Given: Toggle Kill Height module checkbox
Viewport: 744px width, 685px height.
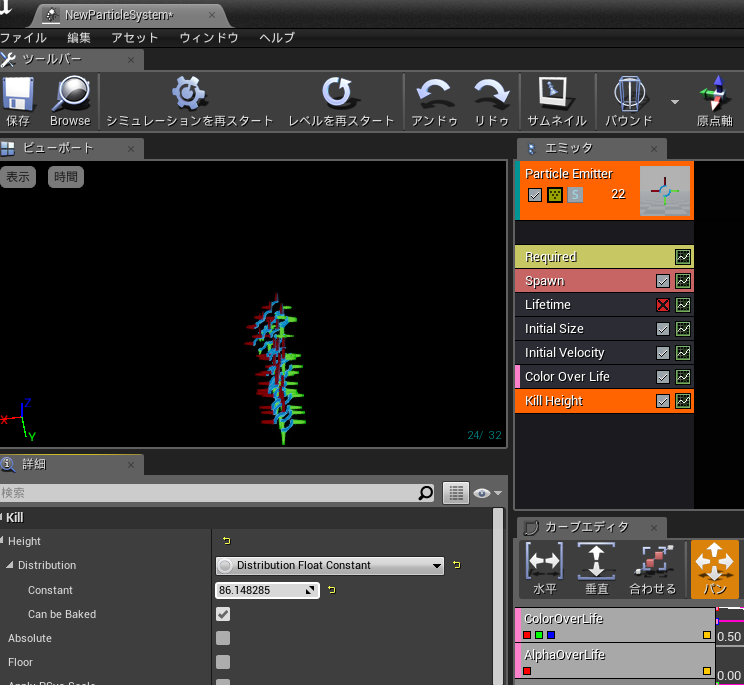Looking at the screenshot, I should pos(663,401).
